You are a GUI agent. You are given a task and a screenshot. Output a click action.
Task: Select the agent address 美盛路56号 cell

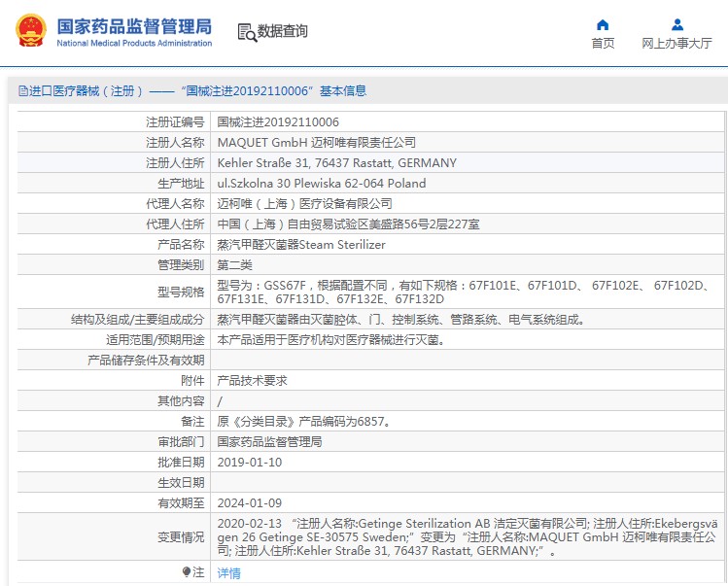pyautogui.click(x=468, y=224)
